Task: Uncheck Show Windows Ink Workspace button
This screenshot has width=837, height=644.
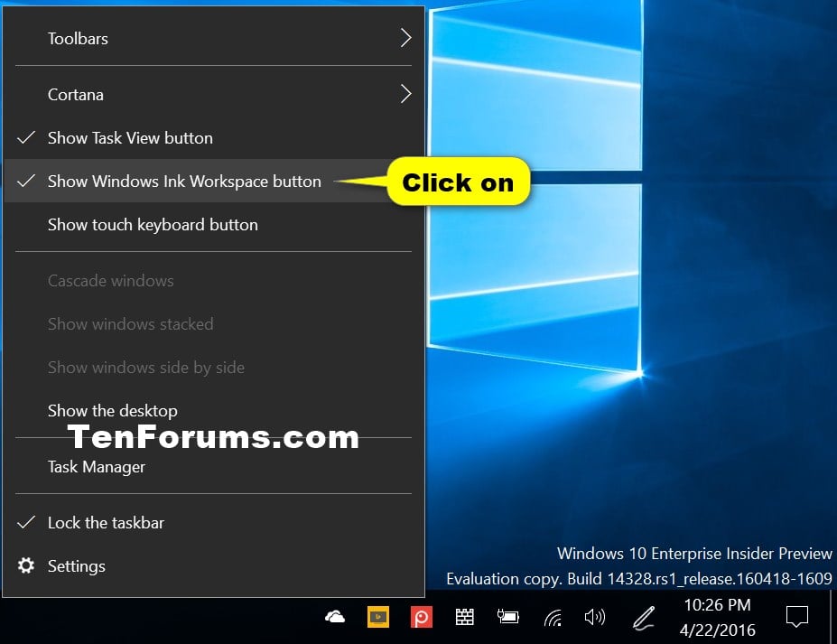Action: tap(184, 181)
